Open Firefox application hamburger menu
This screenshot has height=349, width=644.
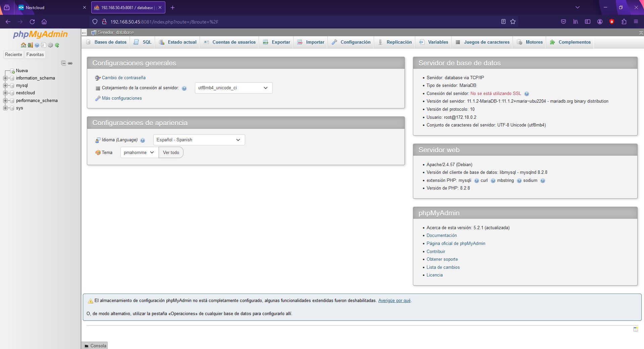[x=636, y=21]
